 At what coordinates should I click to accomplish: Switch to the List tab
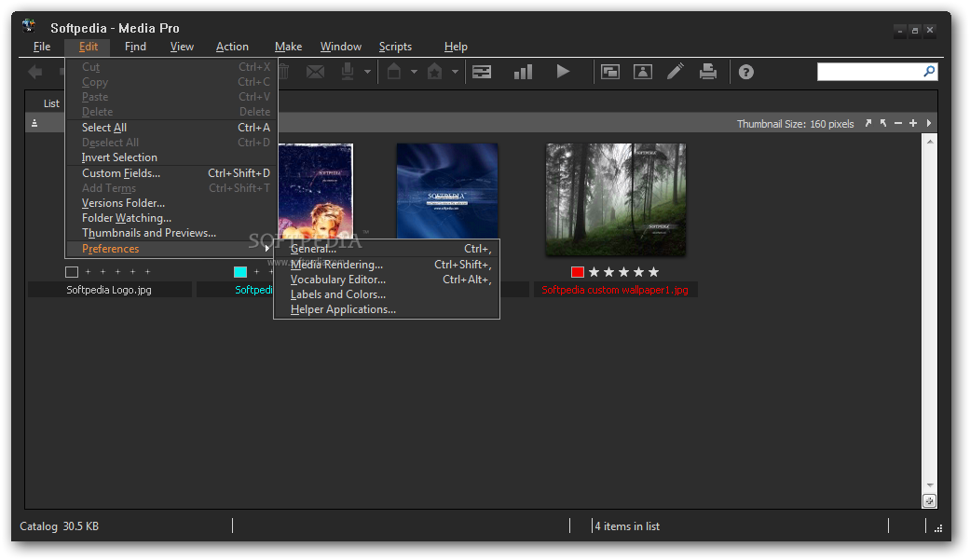pos(52,103)
